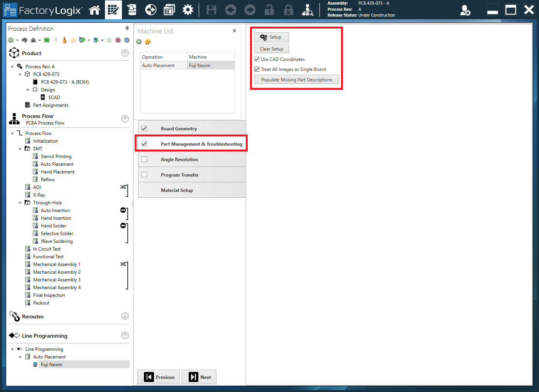
Task: Click the settings gear icon in the top toolbar
Action: point(188,10)
